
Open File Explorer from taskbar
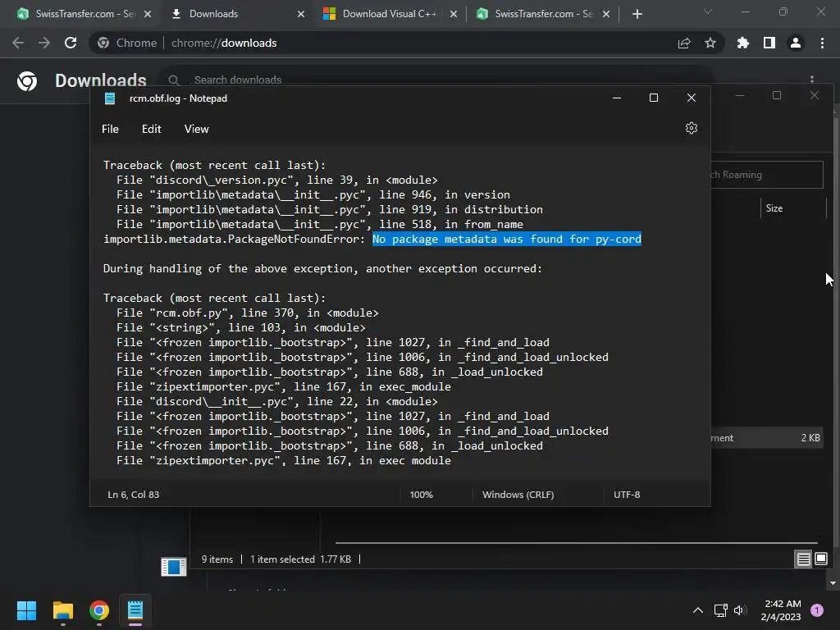63,610
